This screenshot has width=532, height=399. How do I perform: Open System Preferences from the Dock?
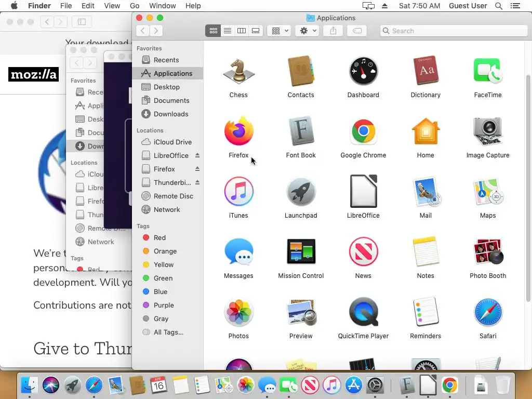click(375, 385)
